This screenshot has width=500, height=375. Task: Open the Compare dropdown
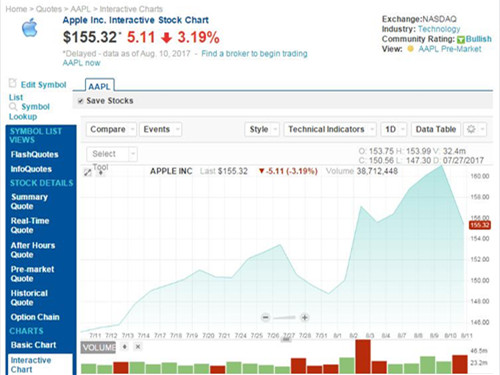coord(111,129)
